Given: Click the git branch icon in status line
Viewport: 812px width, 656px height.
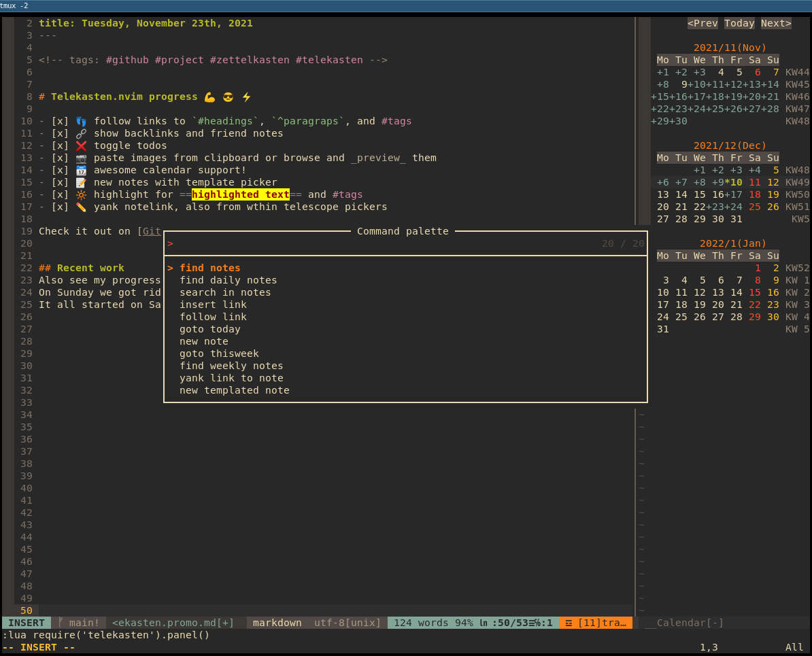Looking at the screenshot, I should [61, 623].
